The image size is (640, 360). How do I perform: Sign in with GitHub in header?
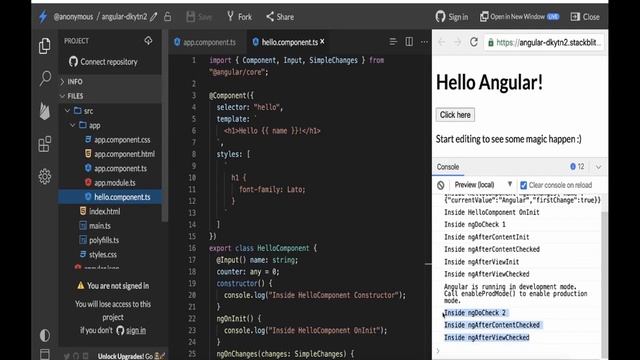coord(452,17)
